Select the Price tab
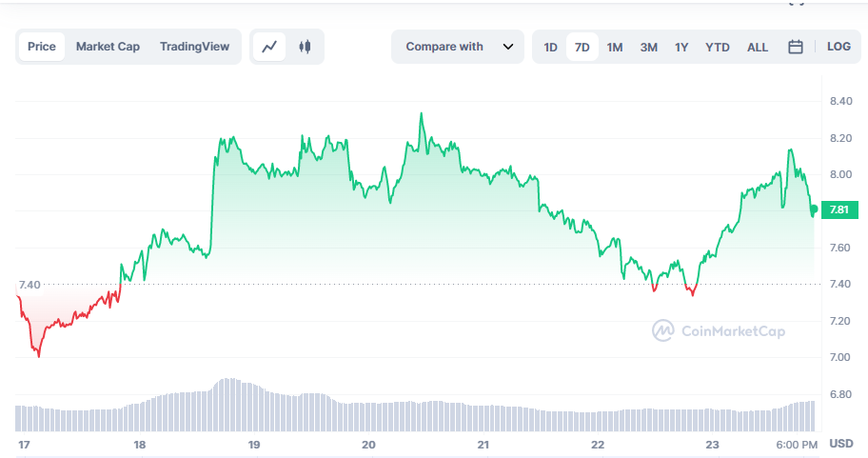Viewport: 868px width, 458px height. (42, 47)
